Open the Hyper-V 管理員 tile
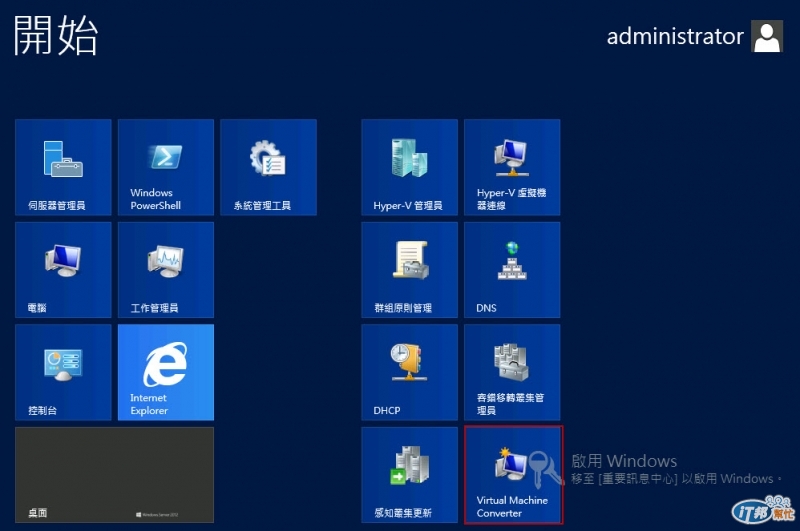Screen dimensions: 800x531 (409, 167)
